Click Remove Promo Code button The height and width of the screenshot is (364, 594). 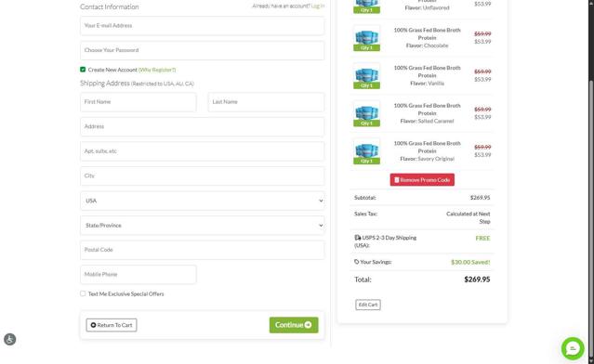pos(422,180)
